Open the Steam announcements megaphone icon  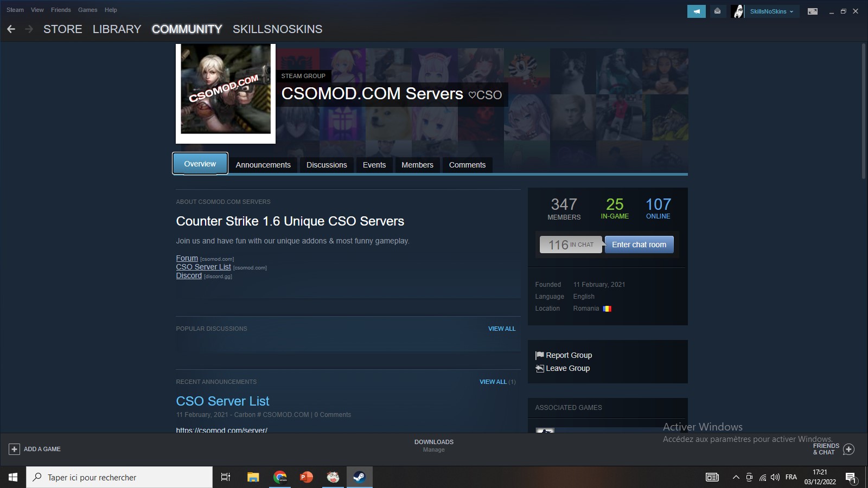click(696, 11)
